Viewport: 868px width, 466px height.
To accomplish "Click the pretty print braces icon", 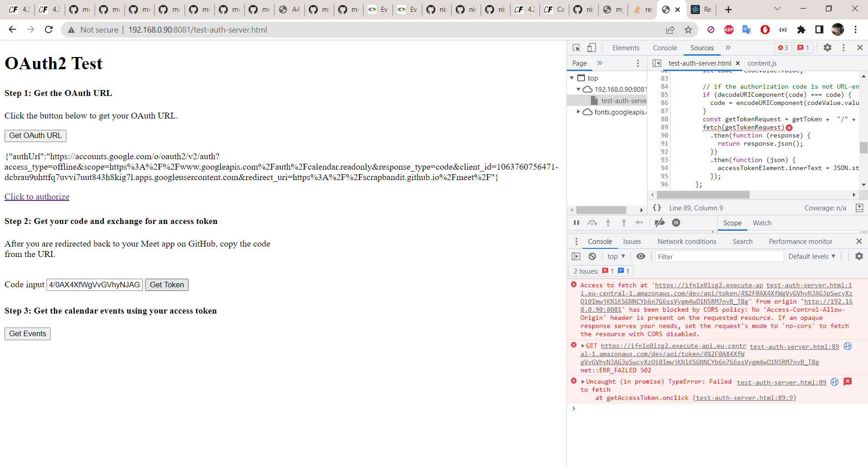I will (657, 208).
